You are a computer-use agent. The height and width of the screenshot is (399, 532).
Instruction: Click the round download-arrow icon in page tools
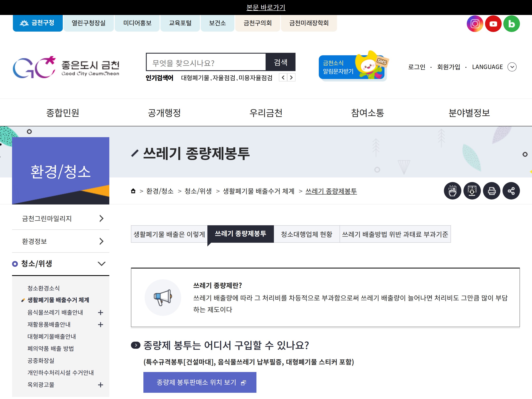tap(472, 191)
